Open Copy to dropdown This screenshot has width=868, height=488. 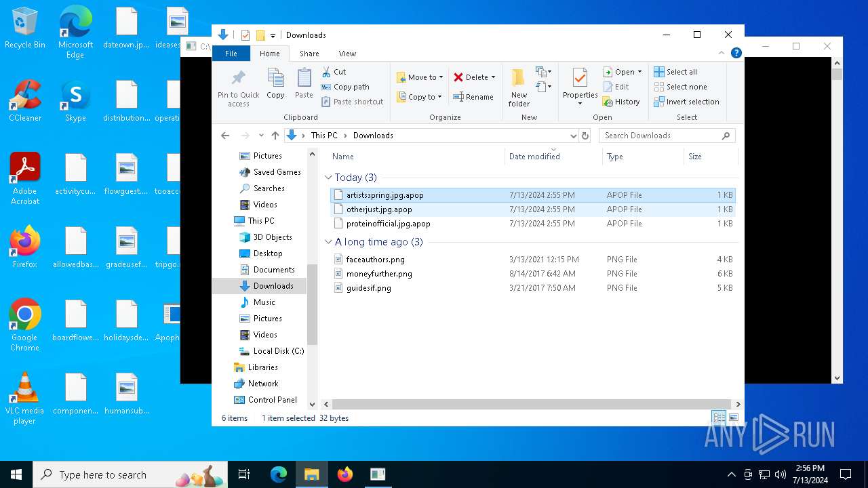(x=420, y=97)
